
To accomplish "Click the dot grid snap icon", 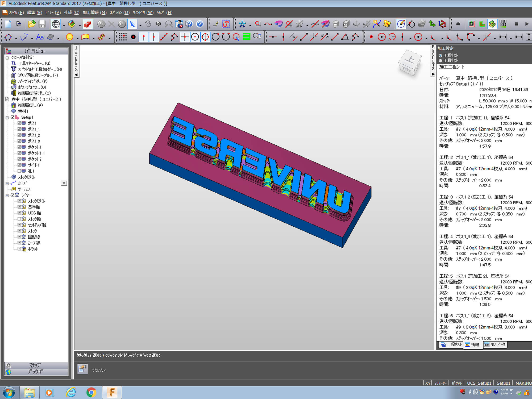I will [123, 37].
